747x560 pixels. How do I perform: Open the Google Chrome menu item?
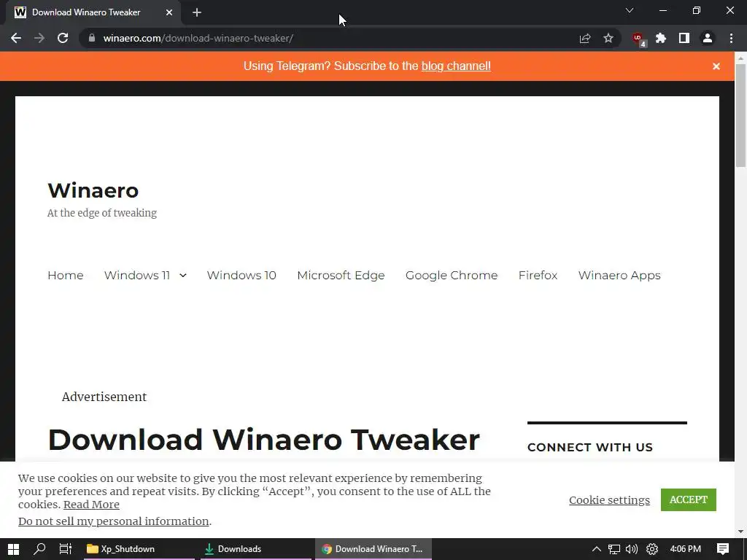(452, 275)
